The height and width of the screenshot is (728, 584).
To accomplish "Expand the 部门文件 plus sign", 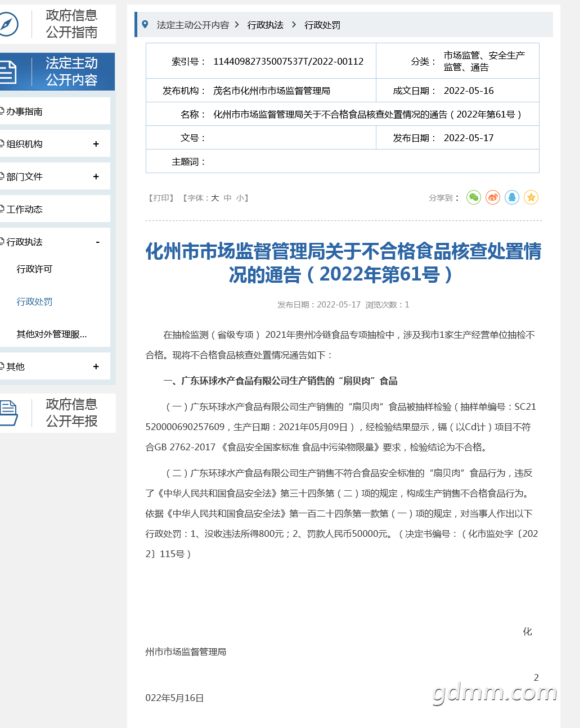I will [x=96, y=177].
